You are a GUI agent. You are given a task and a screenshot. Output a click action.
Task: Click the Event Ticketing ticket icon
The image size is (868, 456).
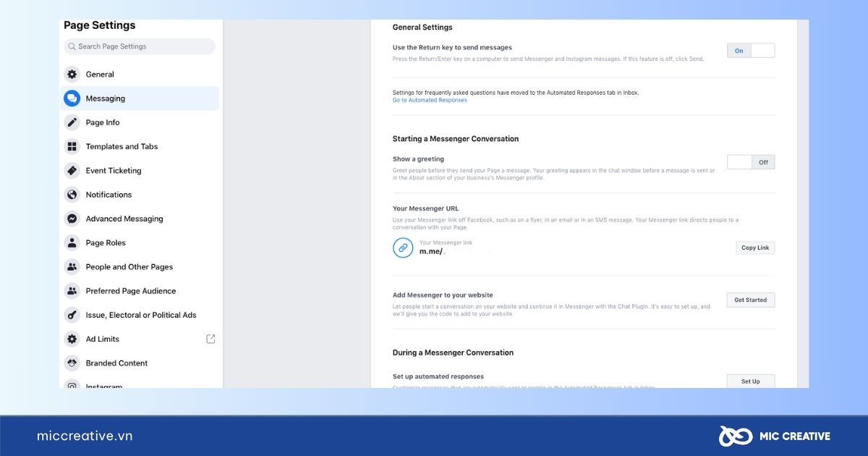pyautogui.click(x=72, y=171)
